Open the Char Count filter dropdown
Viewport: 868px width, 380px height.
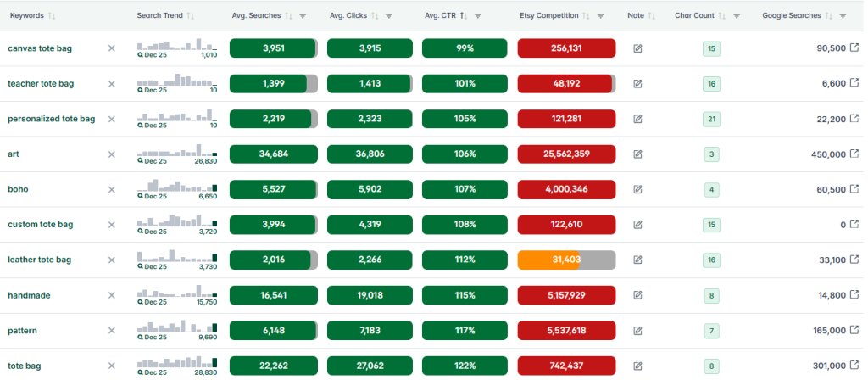pos(737,16)
